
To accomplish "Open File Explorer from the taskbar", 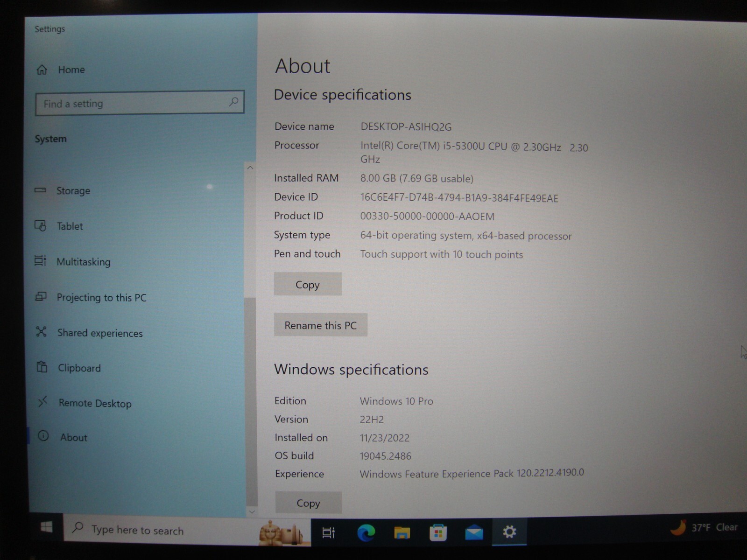I will click(402, 532).
